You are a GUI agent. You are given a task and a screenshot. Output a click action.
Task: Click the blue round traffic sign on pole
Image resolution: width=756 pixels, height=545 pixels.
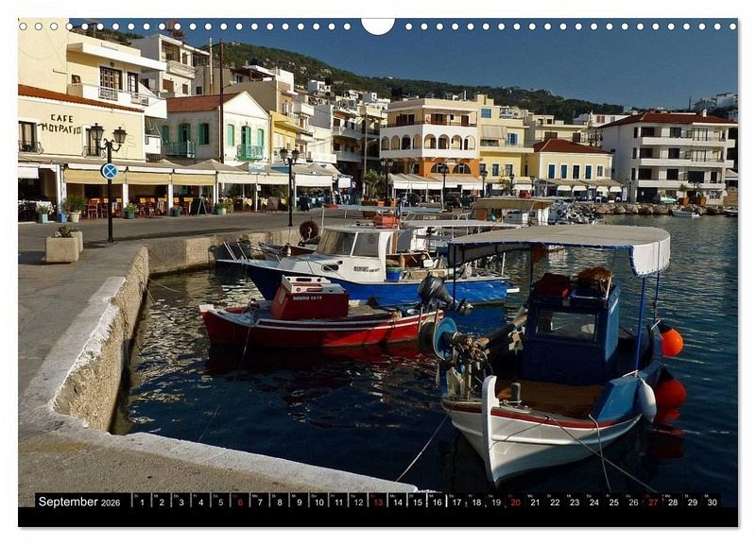[x=110, y=171]
